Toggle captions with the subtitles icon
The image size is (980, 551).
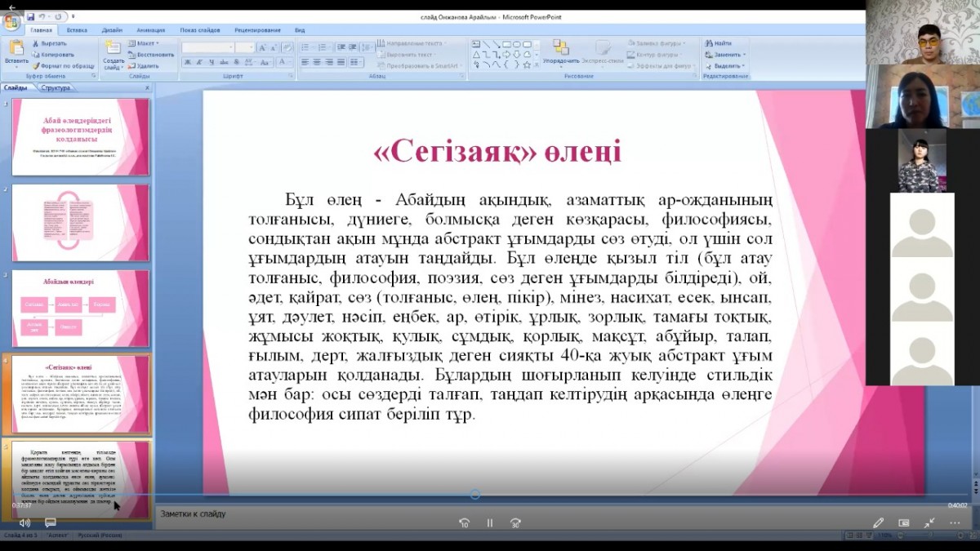click(50, 522)
